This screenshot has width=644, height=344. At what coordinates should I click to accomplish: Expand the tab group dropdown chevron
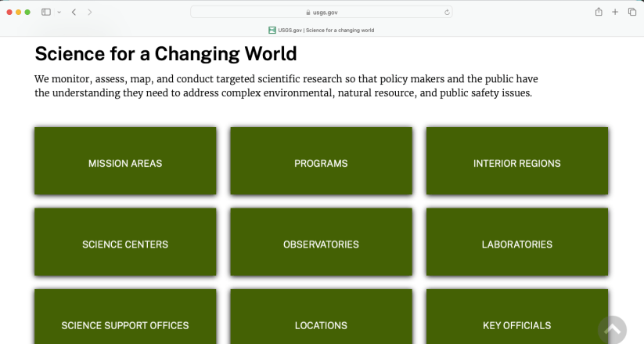tap(59, 13)
